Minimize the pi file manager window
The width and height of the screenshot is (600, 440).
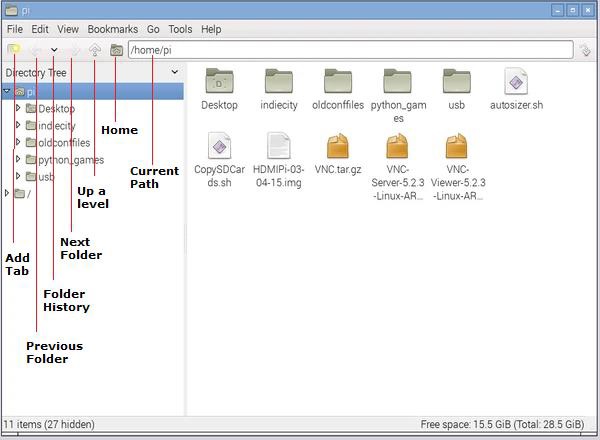pos(558,10)
